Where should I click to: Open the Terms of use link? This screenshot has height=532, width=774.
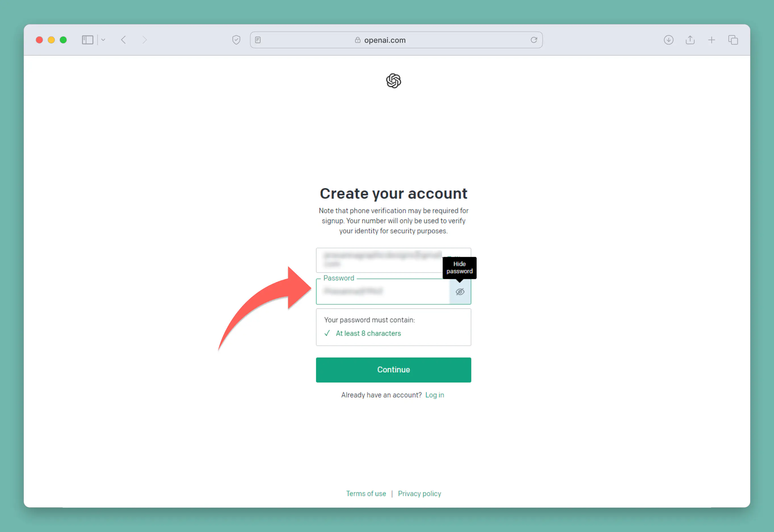coord(366,494)
